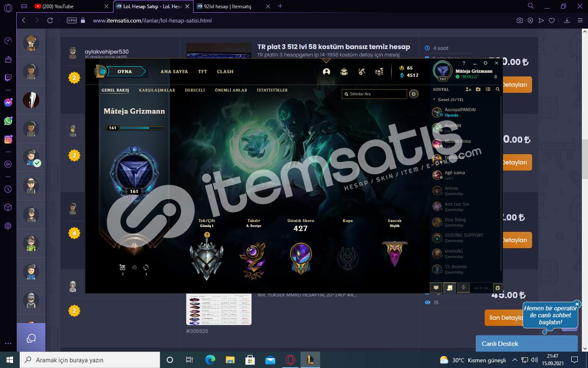Open League client settings gear icon

pos(486,63)
